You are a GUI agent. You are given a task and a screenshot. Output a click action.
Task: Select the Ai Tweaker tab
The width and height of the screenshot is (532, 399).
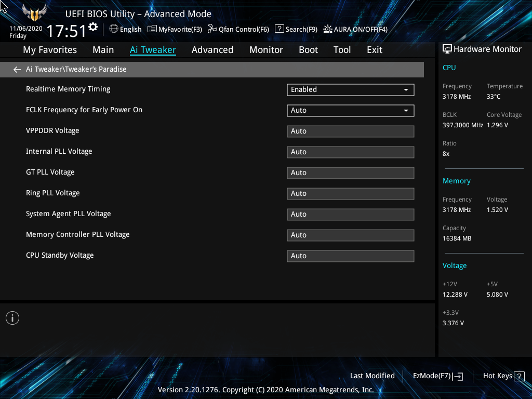[x=153, y=50]
